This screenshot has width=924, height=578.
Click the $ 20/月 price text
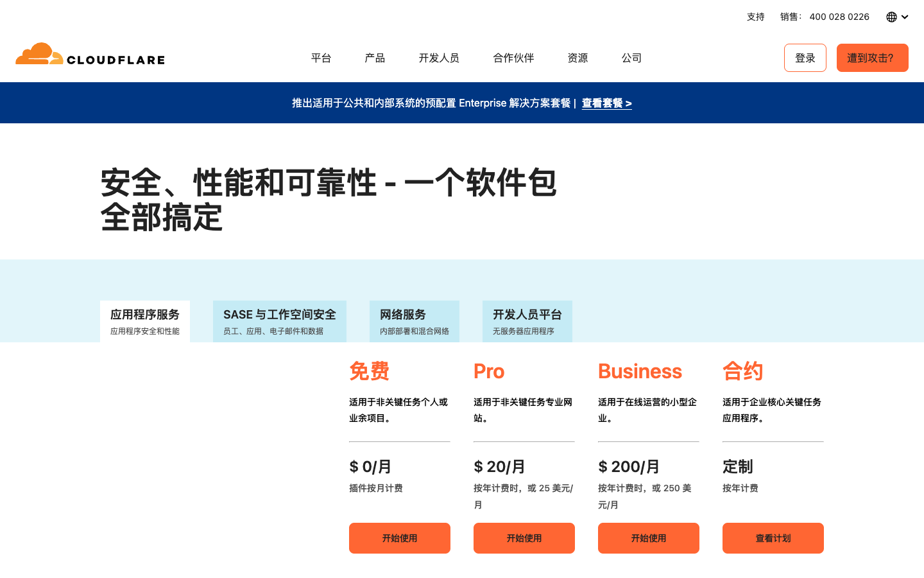pos(499,466)
